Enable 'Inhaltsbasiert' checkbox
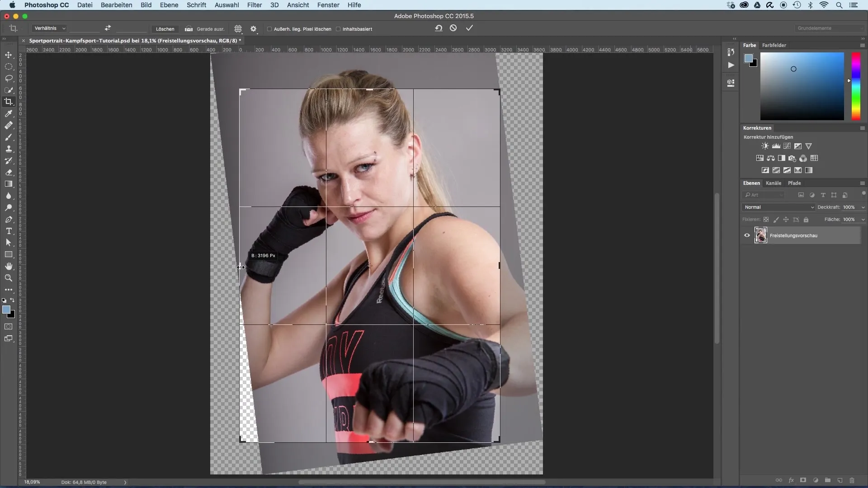 (338, 29)
